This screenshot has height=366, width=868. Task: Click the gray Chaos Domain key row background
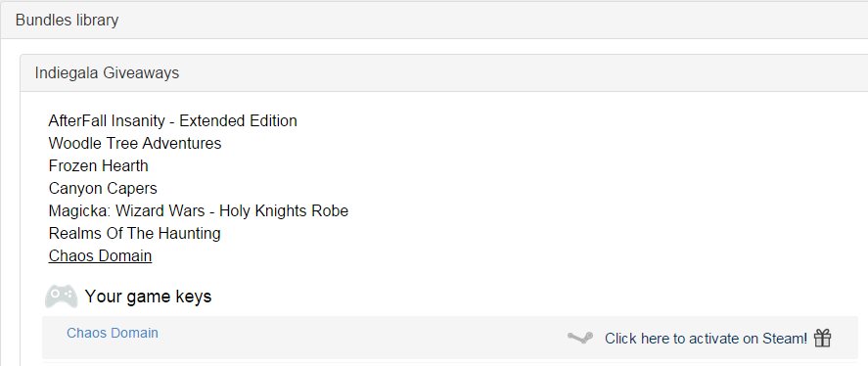[449, 338]
